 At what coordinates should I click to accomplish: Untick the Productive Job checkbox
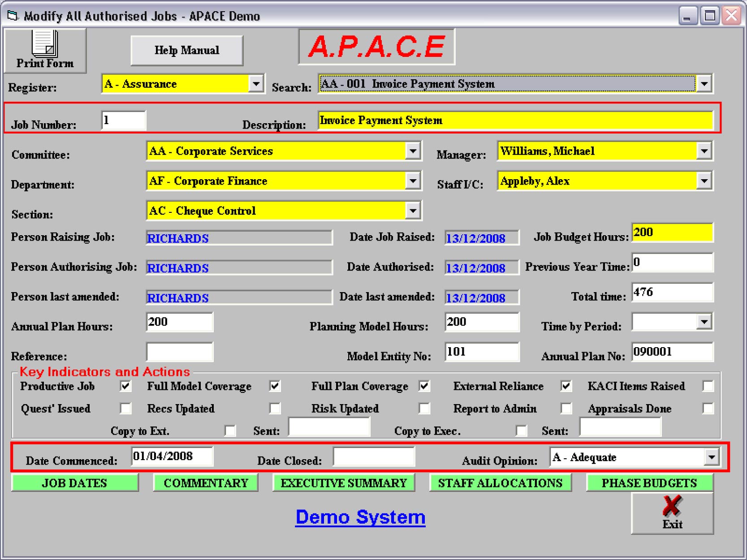pos(126,386)
